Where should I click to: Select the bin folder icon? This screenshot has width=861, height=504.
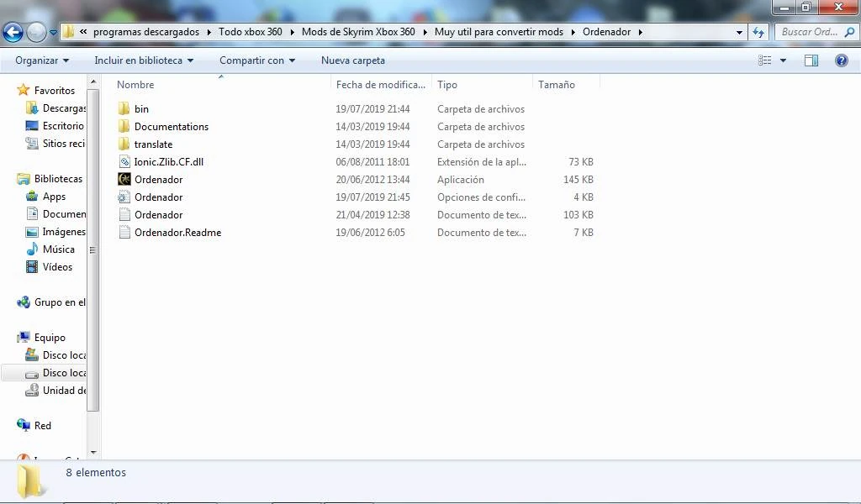[x=124, y=108]
